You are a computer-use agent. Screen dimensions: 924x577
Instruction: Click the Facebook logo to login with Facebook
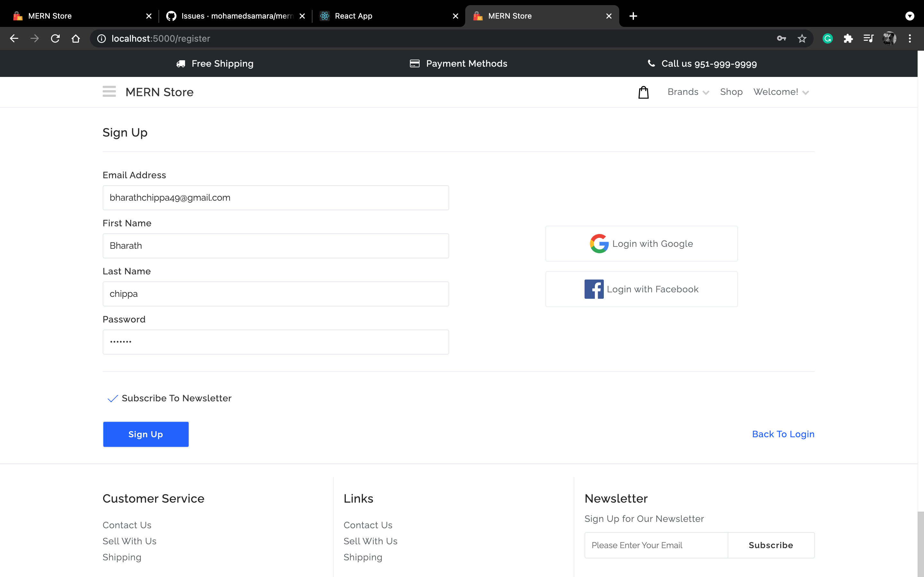click(594, 289)
